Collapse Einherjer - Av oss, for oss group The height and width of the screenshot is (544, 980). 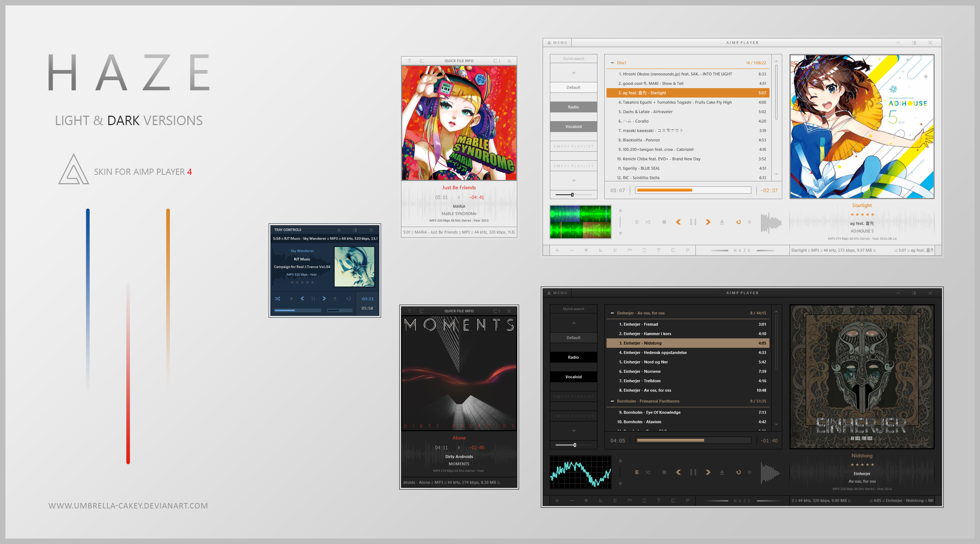tap(612, 313)
